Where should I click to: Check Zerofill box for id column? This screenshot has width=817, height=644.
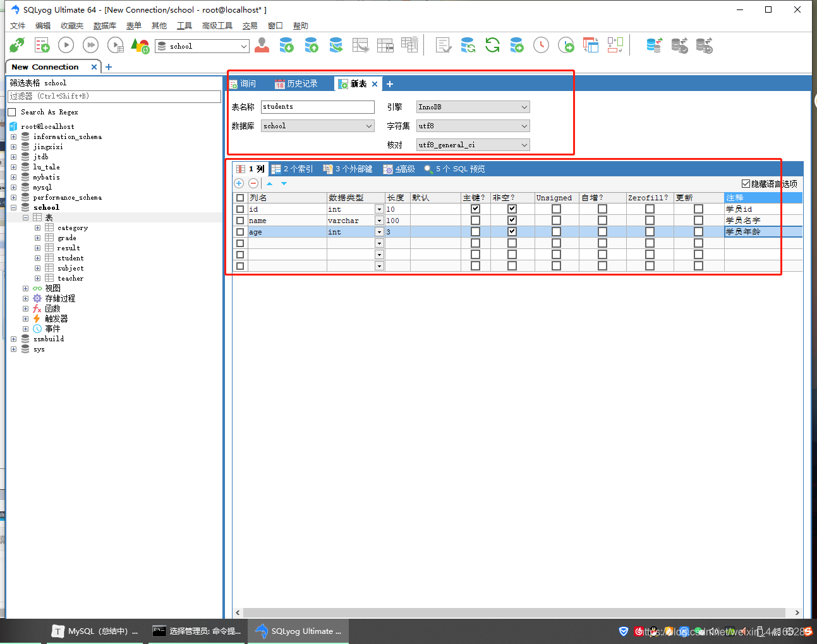click(650, 209)
